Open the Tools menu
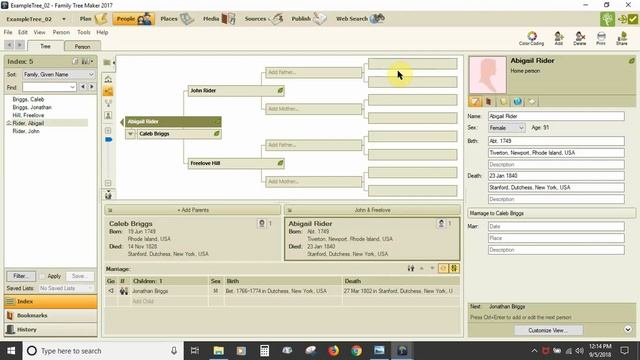Image resolution: width=640 pixels, height=360 pixels. [x=84, y=32]
